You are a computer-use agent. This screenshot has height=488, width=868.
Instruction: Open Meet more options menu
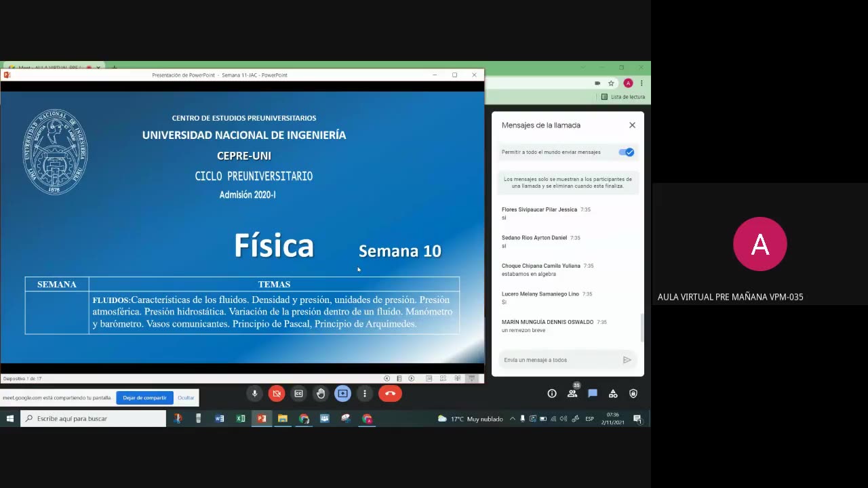(365, 394)
